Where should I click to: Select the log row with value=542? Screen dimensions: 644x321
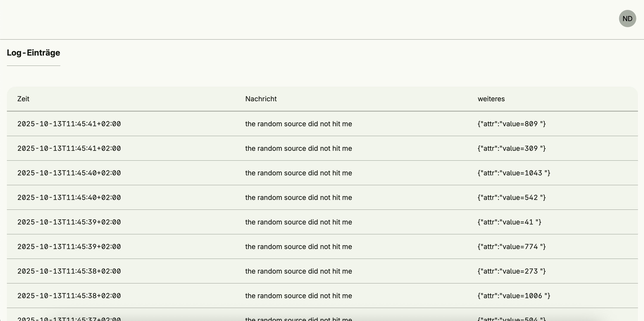[x=322, y=198]
